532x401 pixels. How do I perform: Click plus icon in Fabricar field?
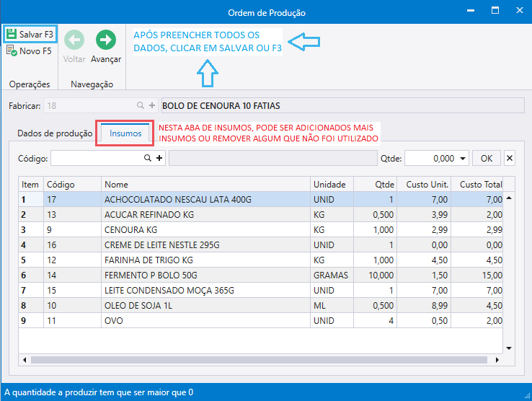[152, 105]
